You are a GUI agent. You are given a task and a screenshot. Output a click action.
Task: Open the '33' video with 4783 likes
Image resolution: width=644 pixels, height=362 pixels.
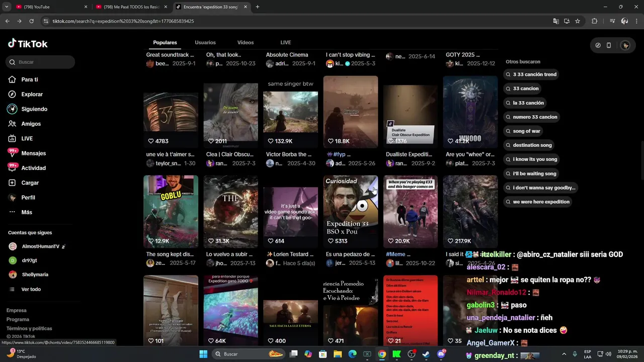171,112
